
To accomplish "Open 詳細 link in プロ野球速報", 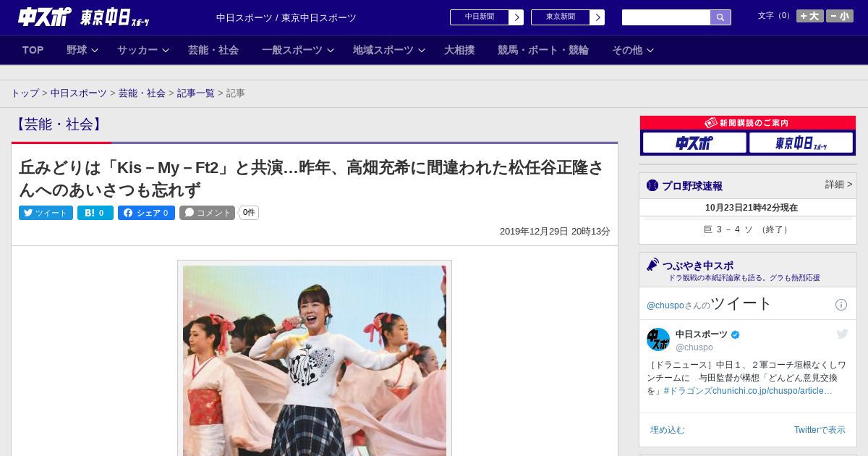I will pyautogui.click(x=838, y=185).
